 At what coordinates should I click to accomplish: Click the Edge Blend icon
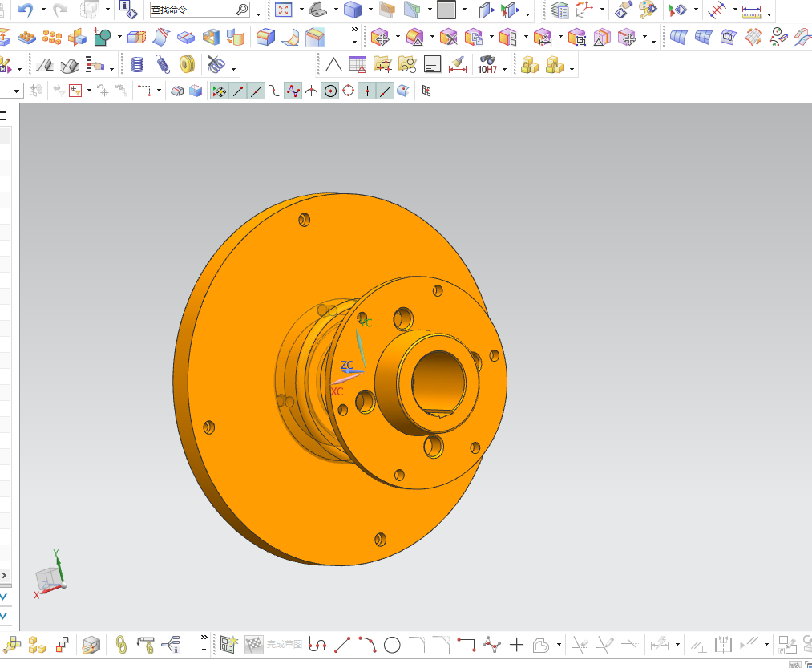pyautogui.click(x=265, y=37)
